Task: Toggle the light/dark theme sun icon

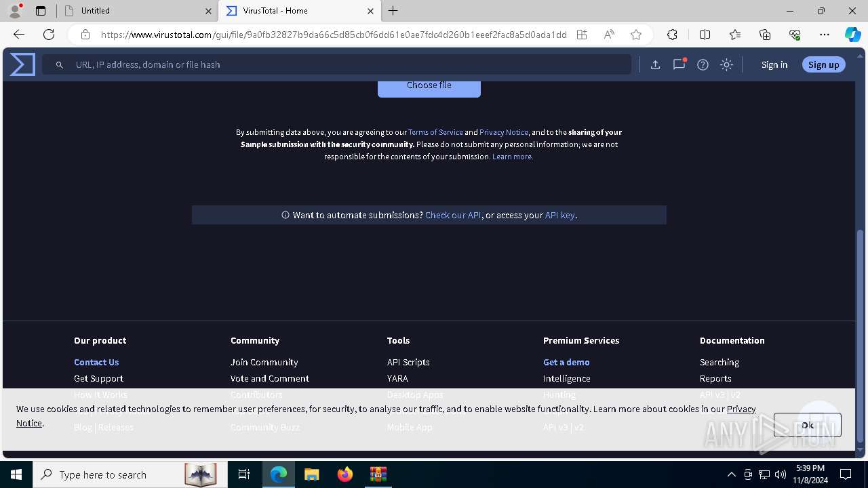Action: tap(726, 65)
